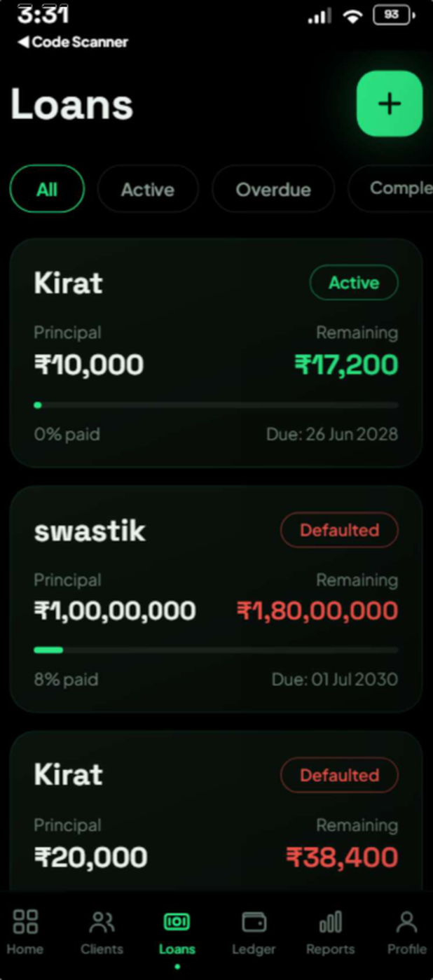This screenshot has width=433, height=980.
Task: Click the 8% paid progress bar
Action: pyautogui.click(x=216, y=650)
